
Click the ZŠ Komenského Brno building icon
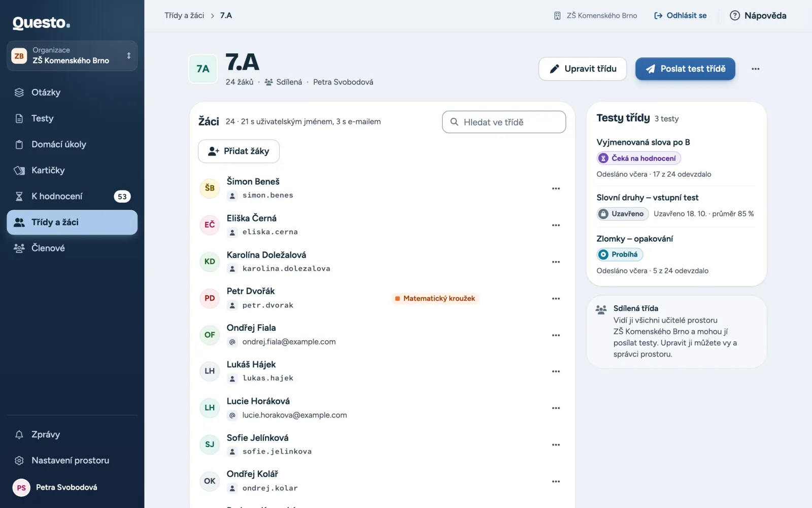(557, 16)
